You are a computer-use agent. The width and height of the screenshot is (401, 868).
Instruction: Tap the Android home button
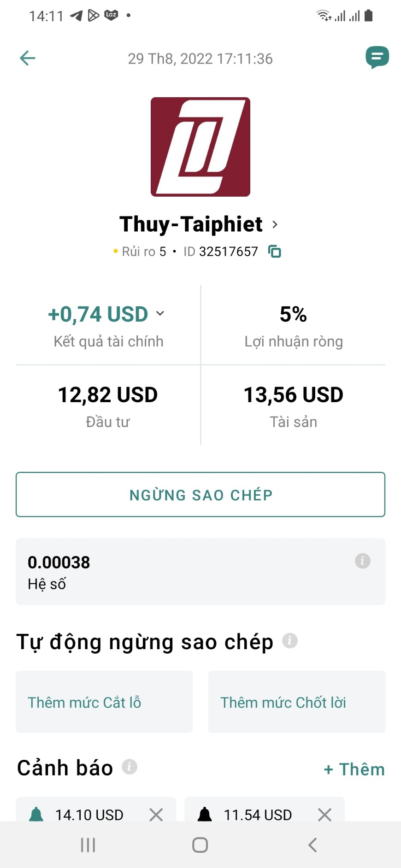tap(200, 845)
